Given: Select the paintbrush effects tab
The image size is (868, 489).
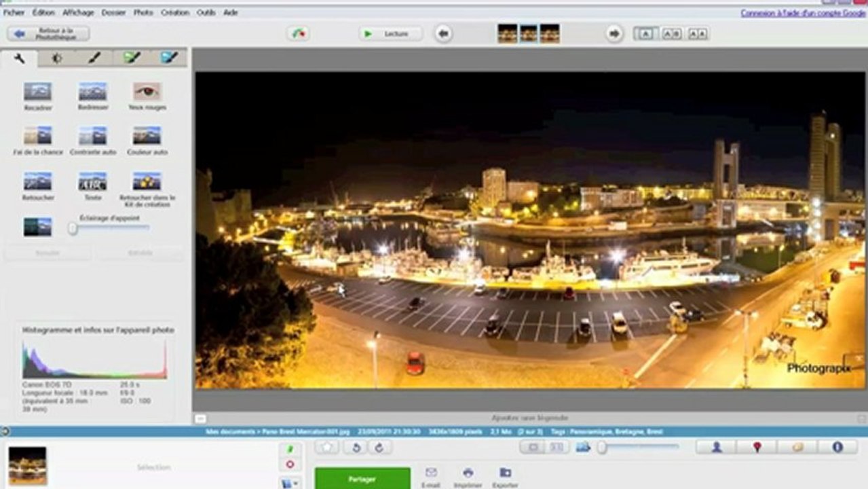Looking at the screenshot, I should pyautogui.click(x=94, y=58).
